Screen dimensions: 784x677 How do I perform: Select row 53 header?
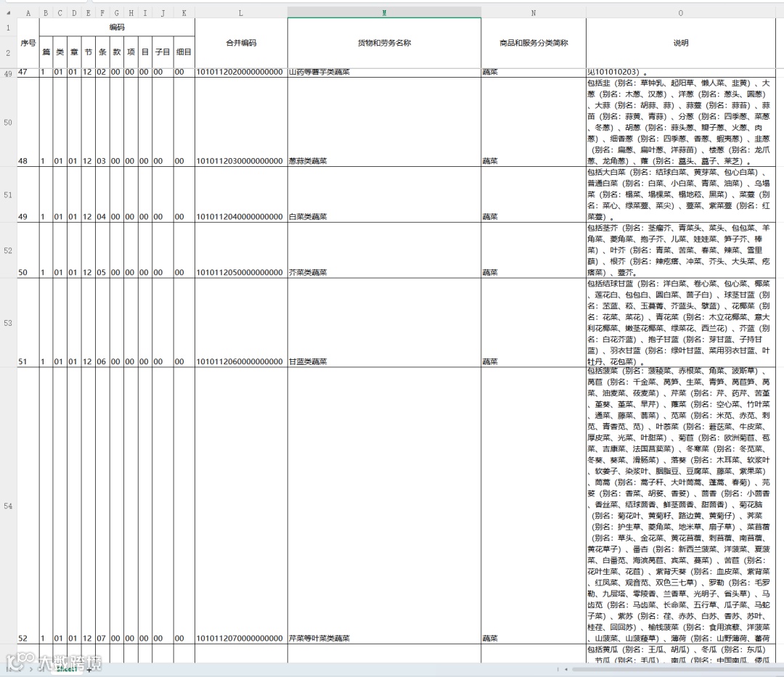(8, 323)
